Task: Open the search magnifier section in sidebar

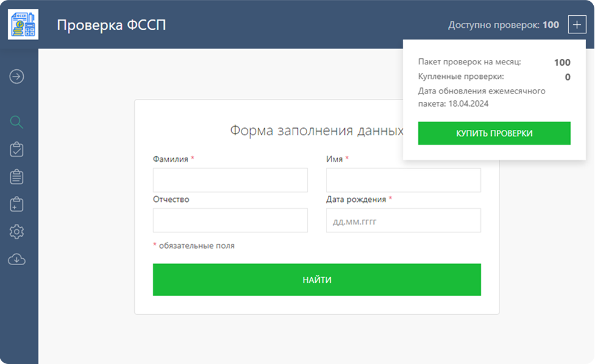Action: pos(17,123)
